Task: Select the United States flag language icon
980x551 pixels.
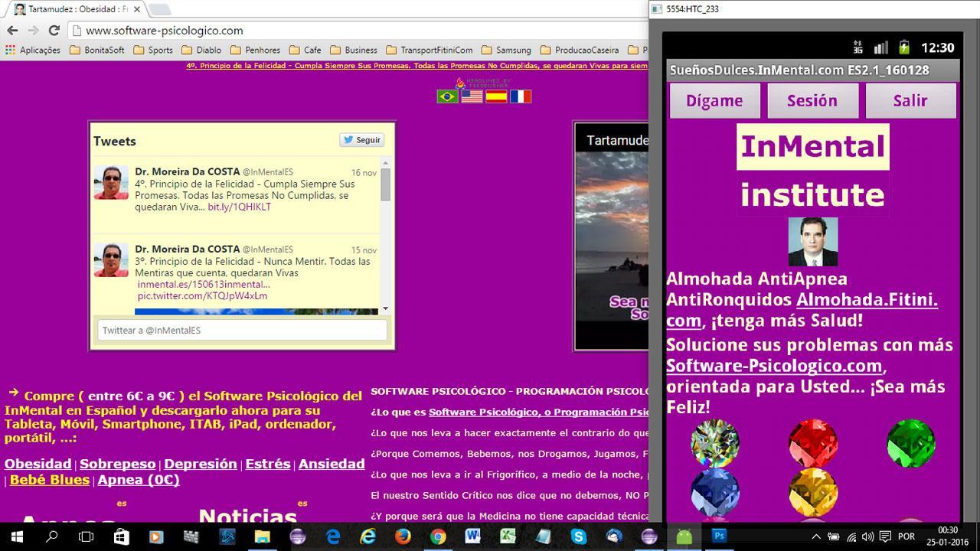Action: tap(472, 96)
